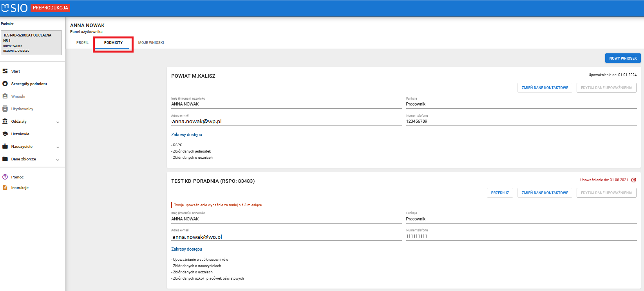The height and width of the screenshot is (291, 644).
Task: Click the SIO logo in header
Action: (x=14, y=8)
